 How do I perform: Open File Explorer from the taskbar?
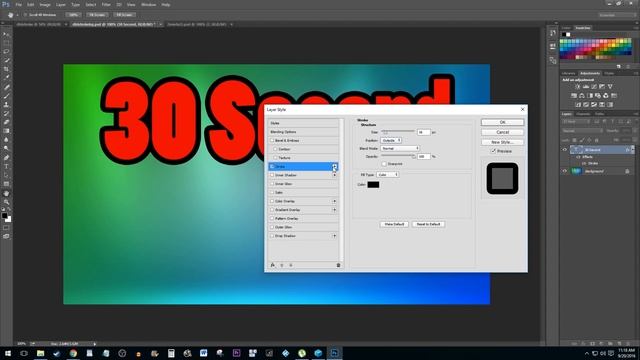(x=40, y=353)
